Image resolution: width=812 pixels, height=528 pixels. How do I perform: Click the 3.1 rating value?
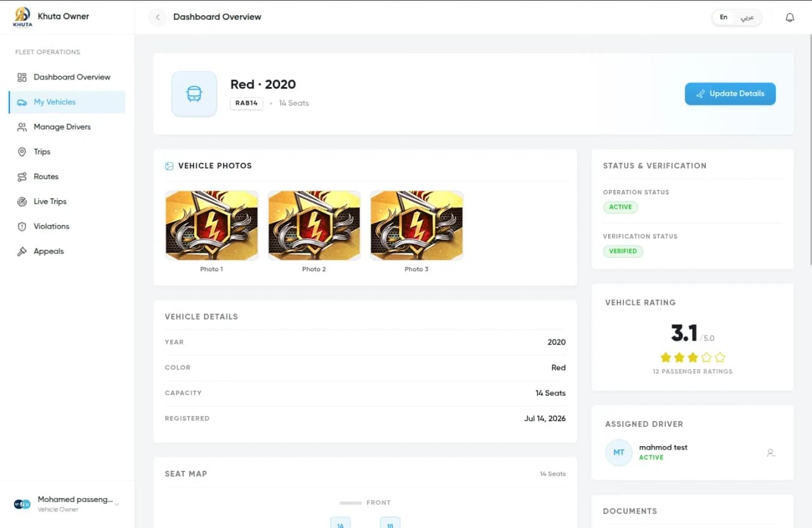pos(684,333)
